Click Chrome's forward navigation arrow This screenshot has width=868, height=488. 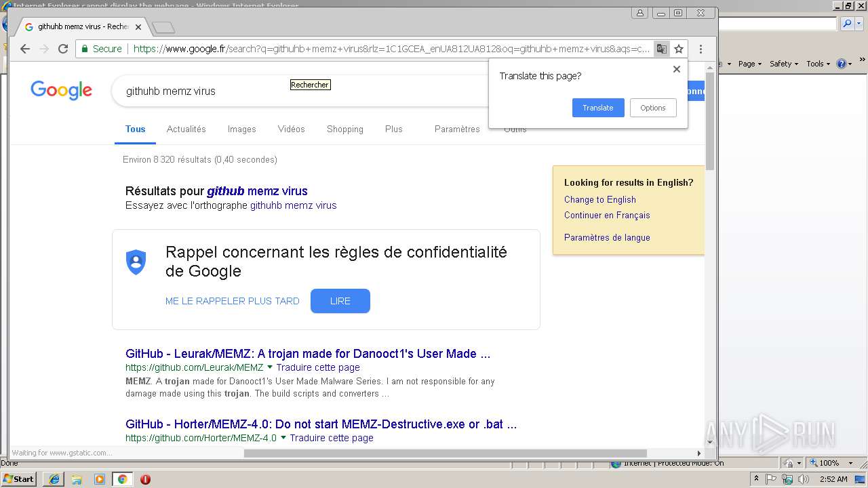(x=44, y=49)
